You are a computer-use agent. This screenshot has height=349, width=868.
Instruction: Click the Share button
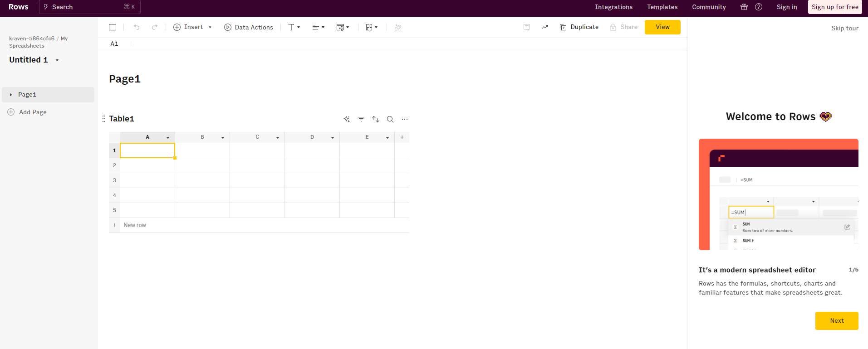coord(623,27)
